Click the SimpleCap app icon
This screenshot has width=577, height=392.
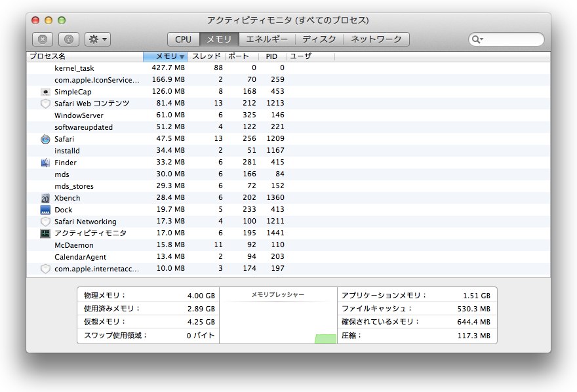point(45,92)
